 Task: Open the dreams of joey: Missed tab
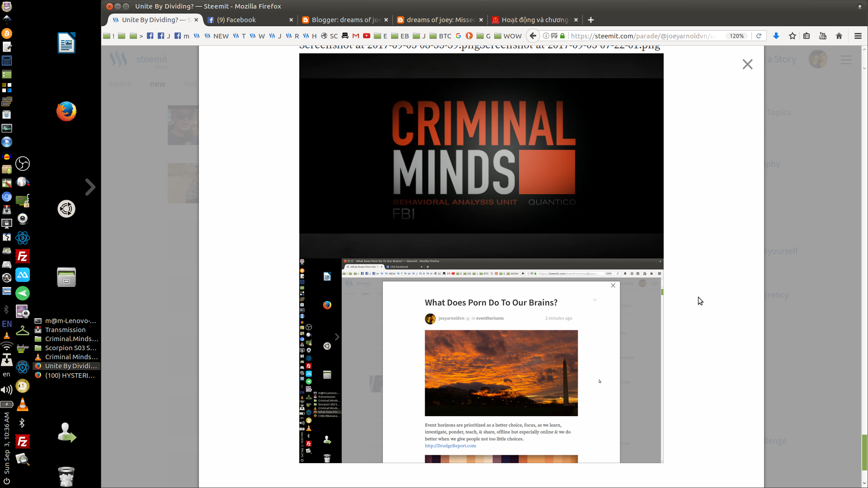click(440, 20)
